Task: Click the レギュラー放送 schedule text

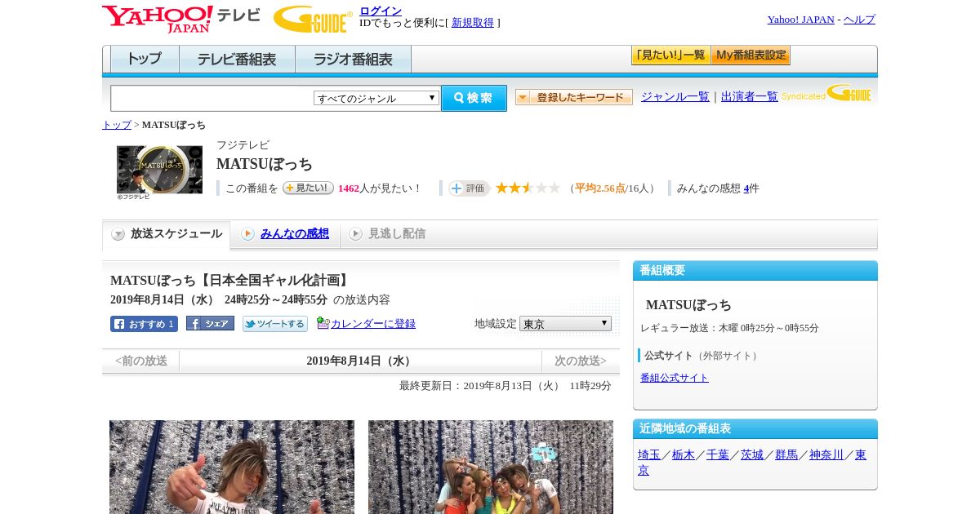Action: coord(729,328)
